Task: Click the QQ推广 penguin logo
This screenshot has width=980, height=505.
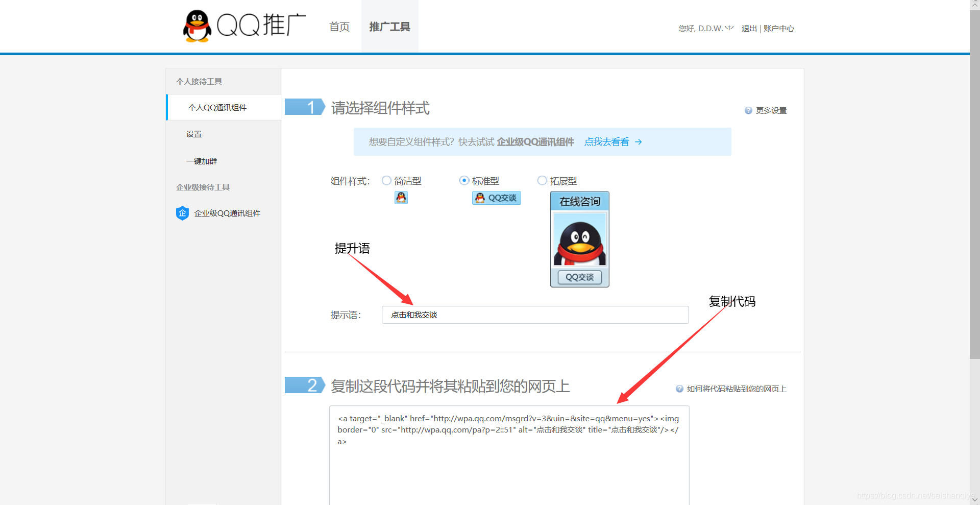Action: coord(245,26)
